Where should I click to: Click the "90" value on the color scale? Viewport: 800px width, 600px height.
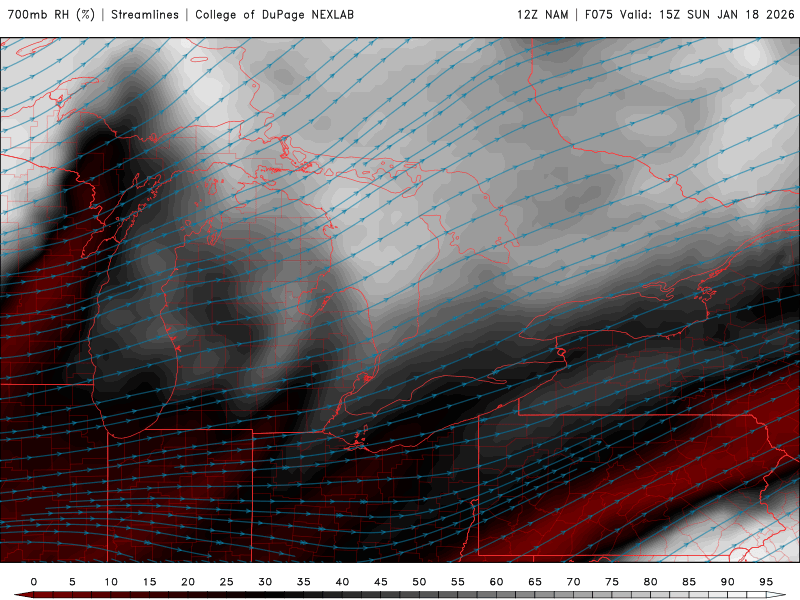[728, 582]
